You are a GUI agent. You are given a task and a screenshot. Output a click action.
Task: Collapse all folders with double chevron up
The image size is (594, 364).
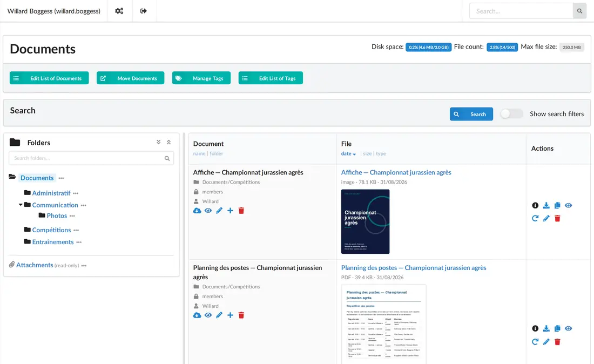[x=168, y=142]
